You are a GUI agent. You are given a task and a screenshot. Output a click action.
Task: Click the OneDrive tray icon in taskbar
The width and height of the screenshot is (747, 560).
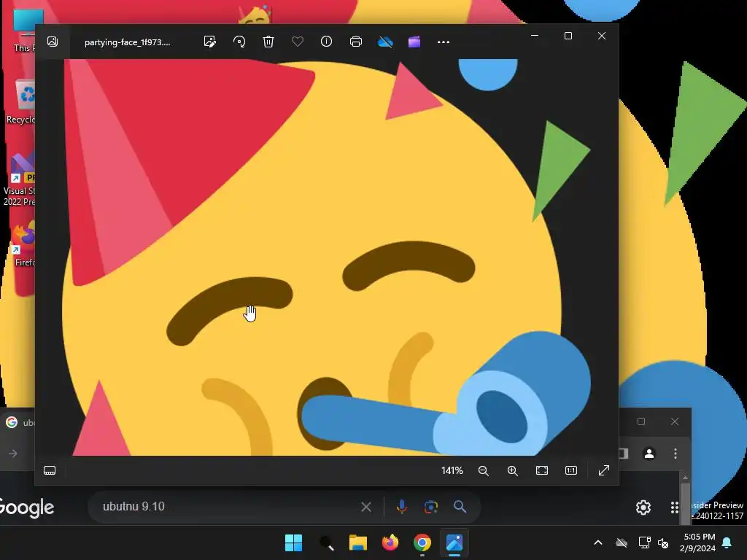pos(622,542)
